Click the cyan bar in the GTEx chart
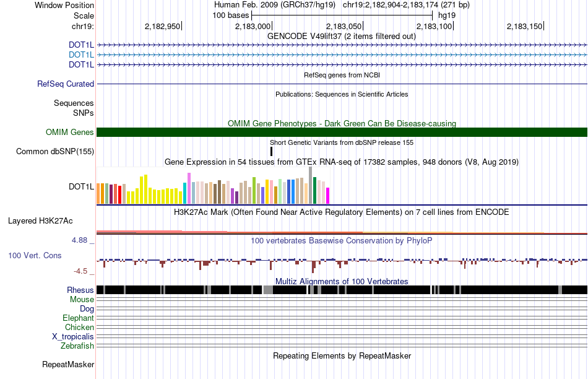The height and width of the screenshot is (379, 588). click(x=185, y=193)
